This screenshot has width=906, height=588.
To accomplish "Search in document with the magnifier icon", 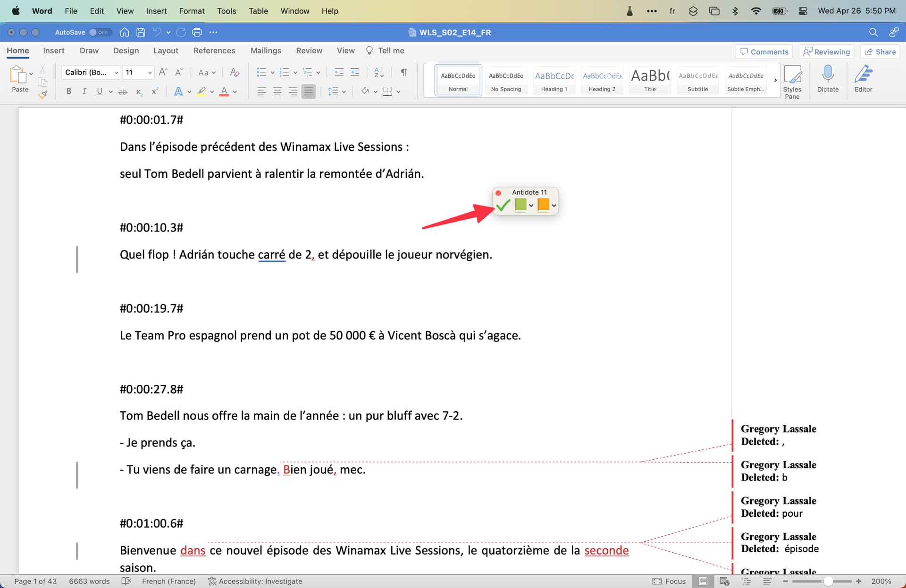I will (873, 32).
